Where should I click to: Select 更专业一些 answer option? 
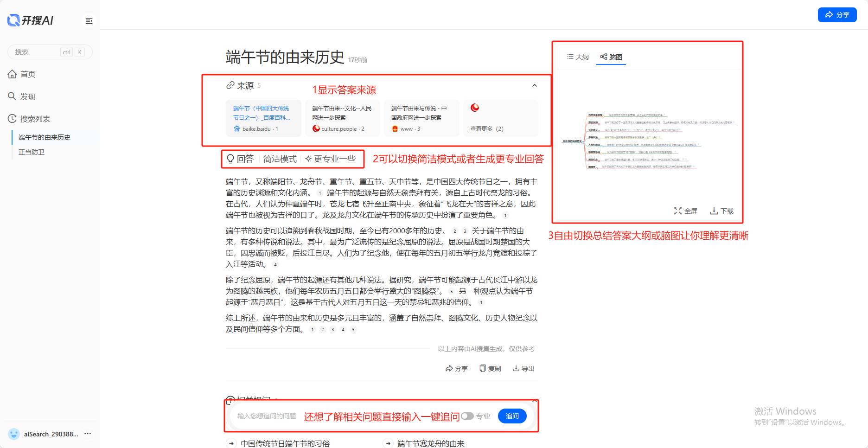(330, 159)
